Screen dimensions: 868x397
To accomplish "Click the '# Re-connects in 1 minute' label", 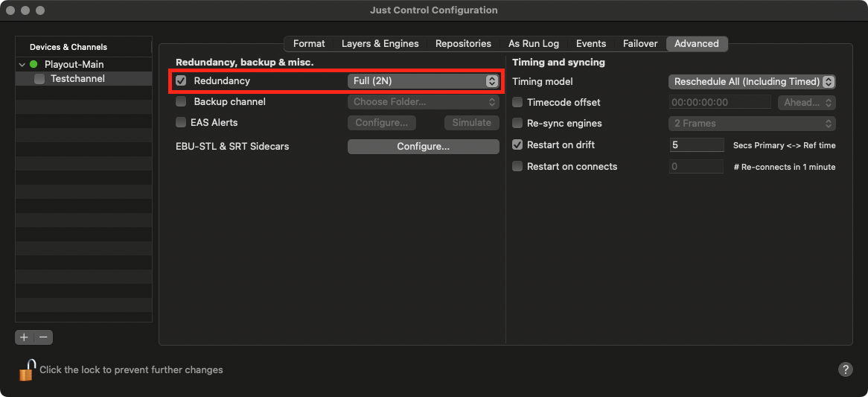I will tap(785, 167).
